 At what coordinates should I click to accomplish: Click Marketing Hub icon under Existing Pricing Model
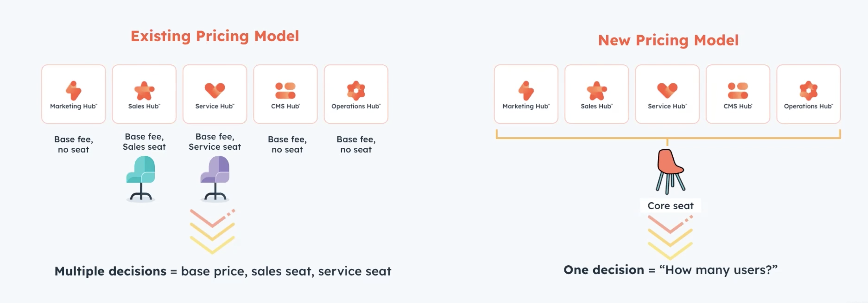tap(74, 90)
